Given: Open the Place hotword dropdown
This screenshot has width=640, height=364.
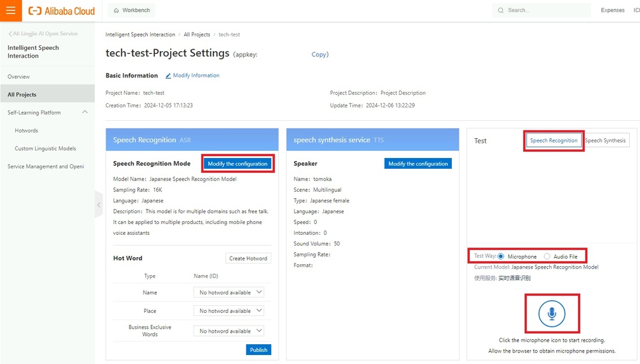Looking at the screenshot, I should pyautogui.click(x=228, y=310).
